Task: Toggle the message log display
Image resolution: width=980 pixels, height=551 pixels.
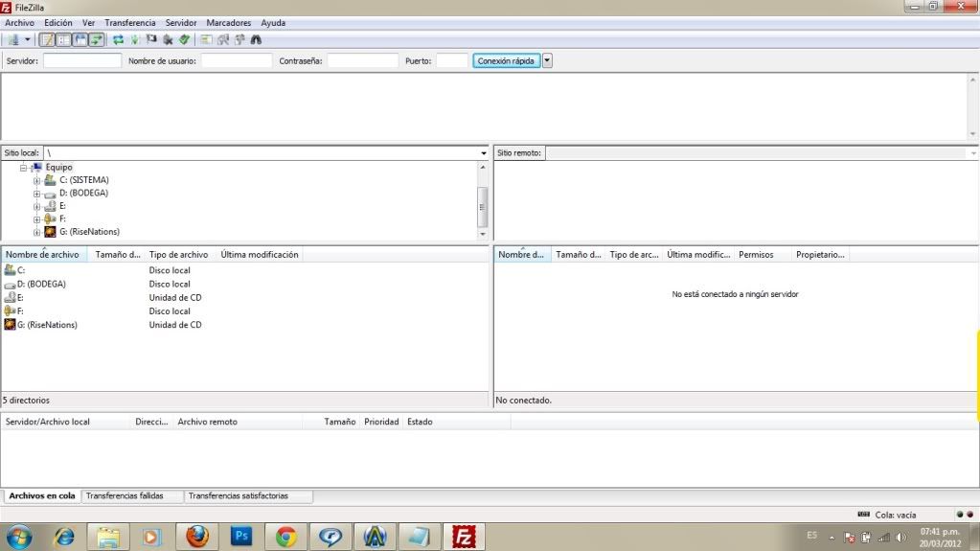Action: pyautogui.click(x=48, y=40)
